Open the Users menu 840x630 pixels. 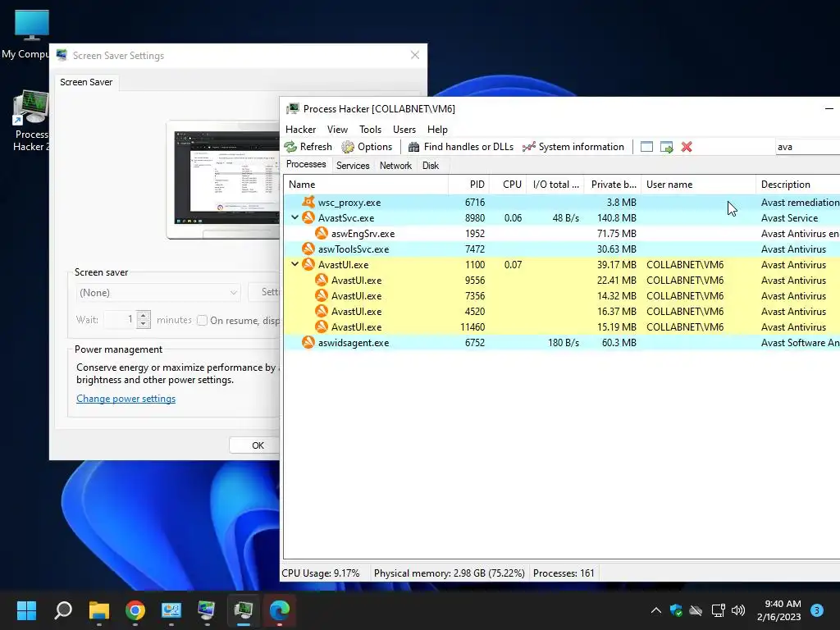pos(404,130)
